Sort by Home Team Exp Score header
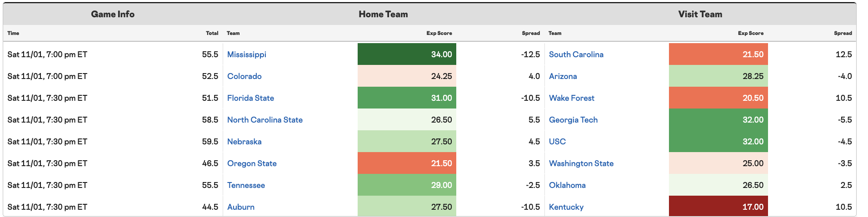The width and height of the screenshot is (868, 217). click(x=439, y=33)
